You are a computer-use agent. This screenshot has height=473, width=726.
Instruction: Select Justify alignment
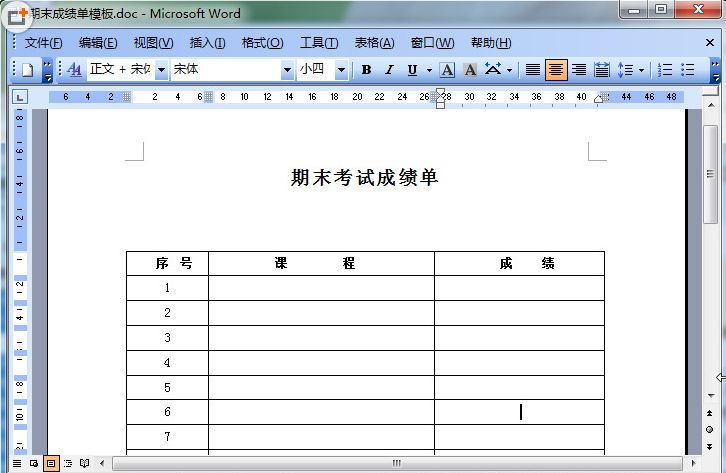[x=533, y=70]
